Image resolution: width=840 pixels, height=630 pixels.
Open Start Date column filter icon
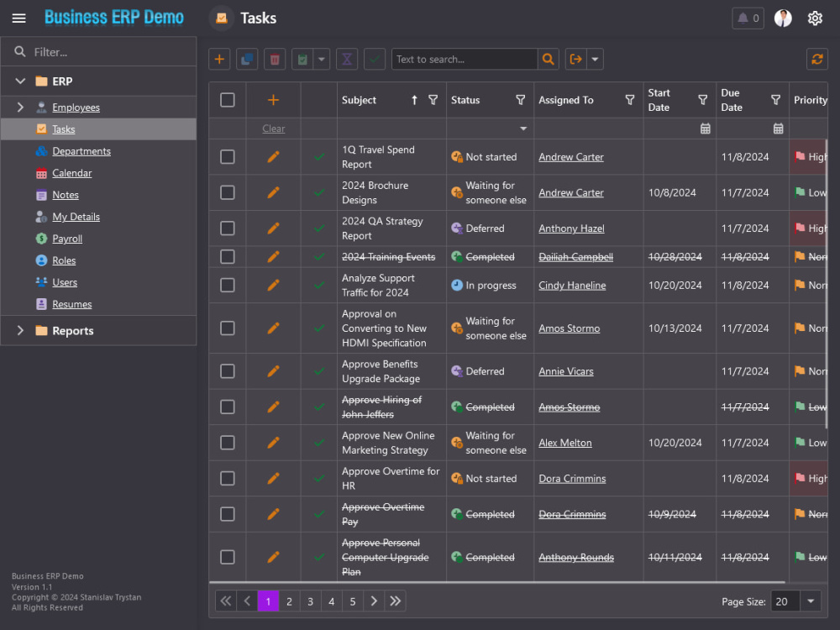(703, 100)
